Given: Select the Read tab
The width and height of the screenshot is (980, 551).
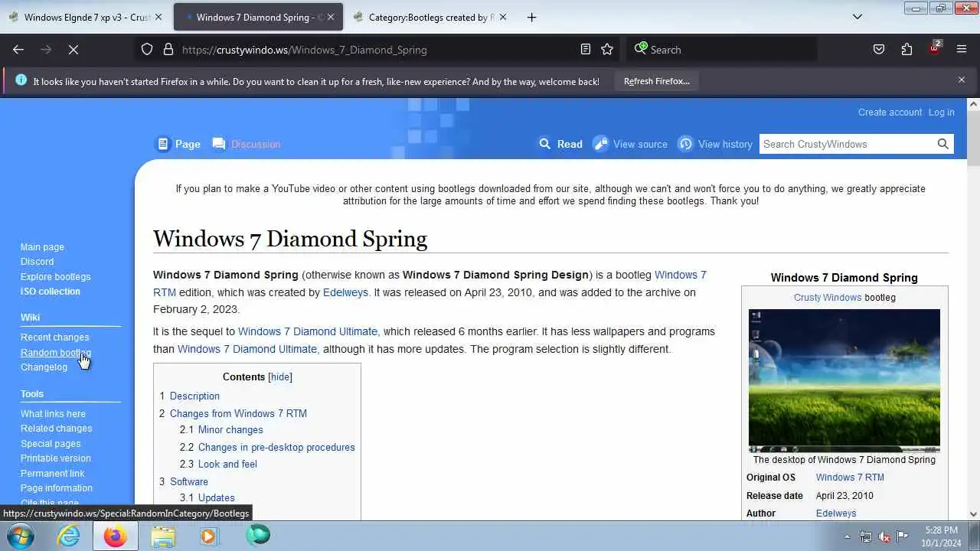Looking at the screenshot, I should pos(560,144).
